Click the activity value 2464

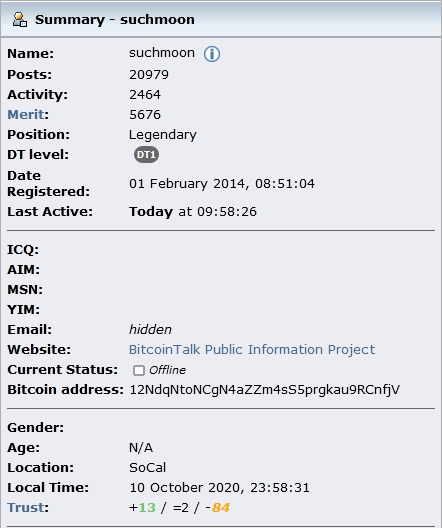145,95
